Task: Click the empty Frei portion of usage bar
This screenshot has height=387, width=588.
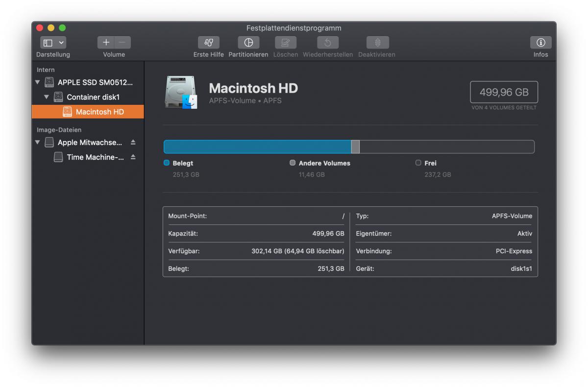Action: [x=447, y=147]
